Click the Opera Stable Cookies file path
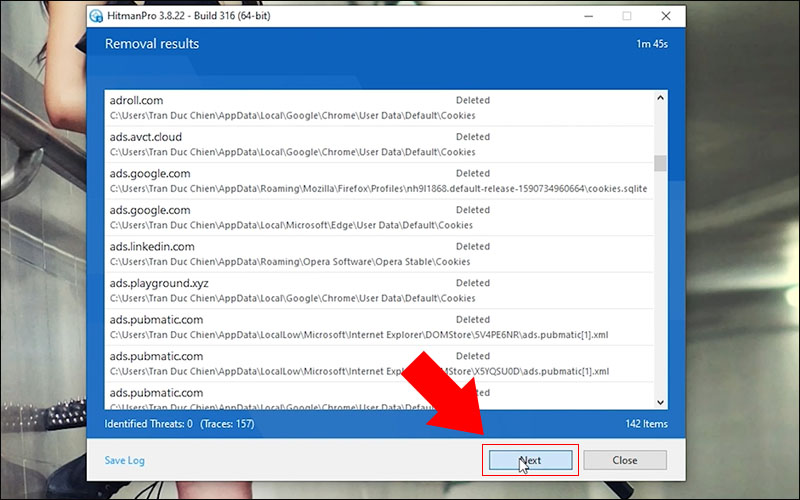The image size is (800, 500). click(290, 262)
